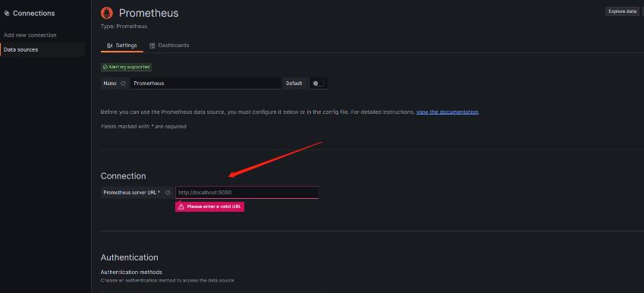Click the Authentication methods label

click(x=131, y=272)
